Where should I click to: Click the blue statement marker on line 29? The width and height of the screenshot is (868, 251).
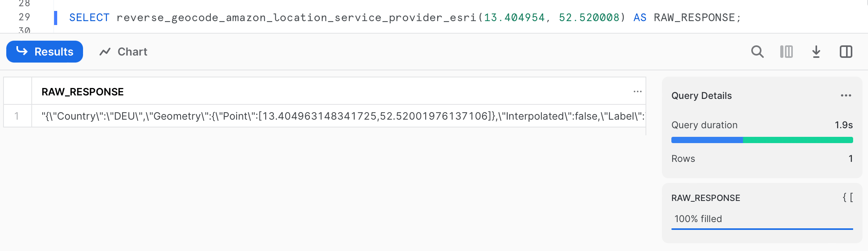pos(56,18)
